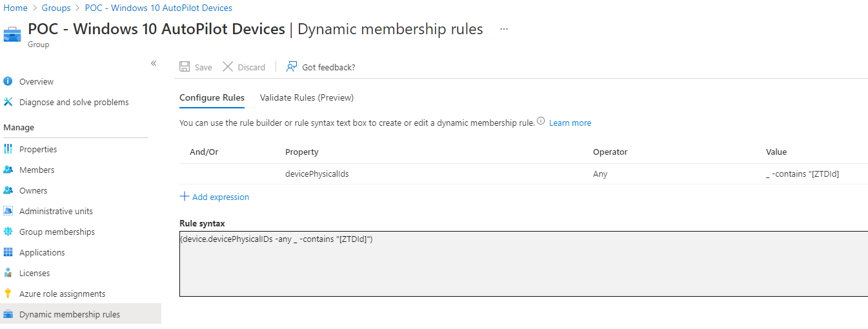Click the Discard X icon
Viewport: 868px width, 329px height.
[227, 67]
